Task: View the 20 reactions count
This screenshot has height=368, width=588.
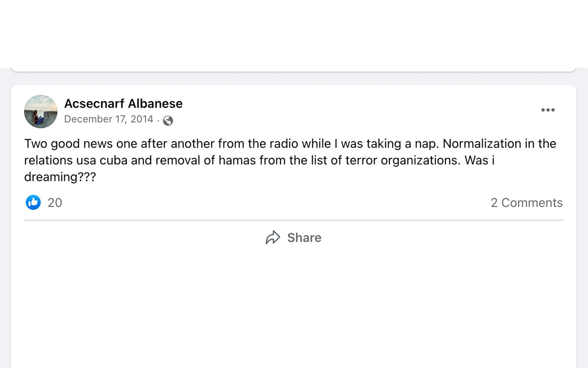Action: pos(55,203)
